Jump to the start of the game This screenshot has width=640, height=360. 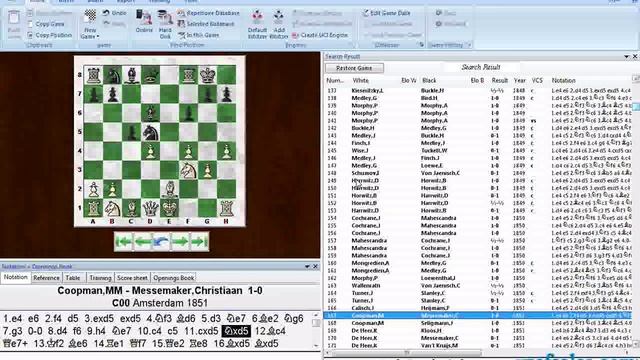coord(123,242)
